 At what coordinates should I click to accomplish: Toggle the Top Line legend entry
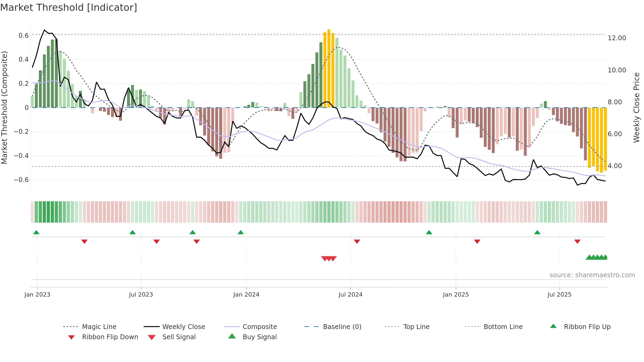407,327
